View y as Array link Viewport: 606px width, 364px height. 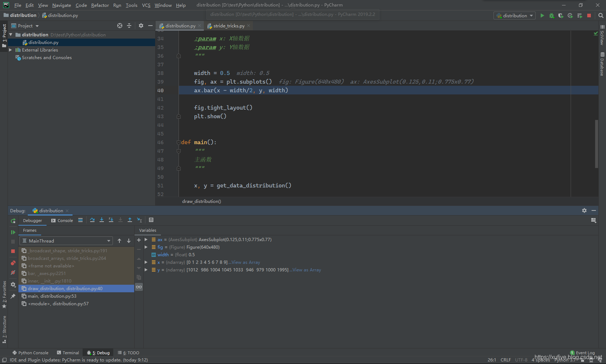pos(307,270)
